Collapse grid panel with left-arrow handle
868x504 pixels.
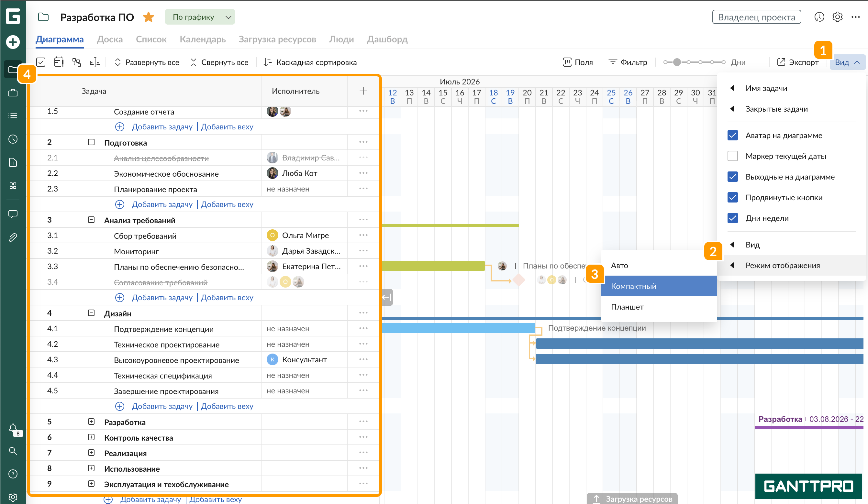pos(387,297)
